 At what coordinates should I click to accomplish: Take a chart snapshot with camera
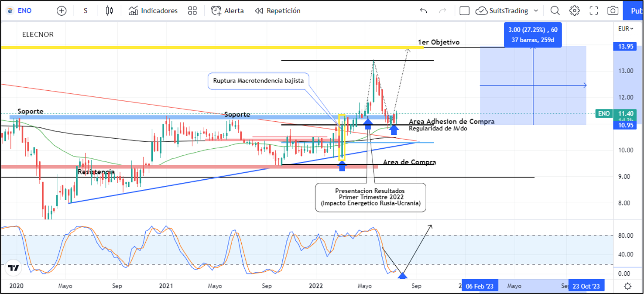[x=613, y=11]
